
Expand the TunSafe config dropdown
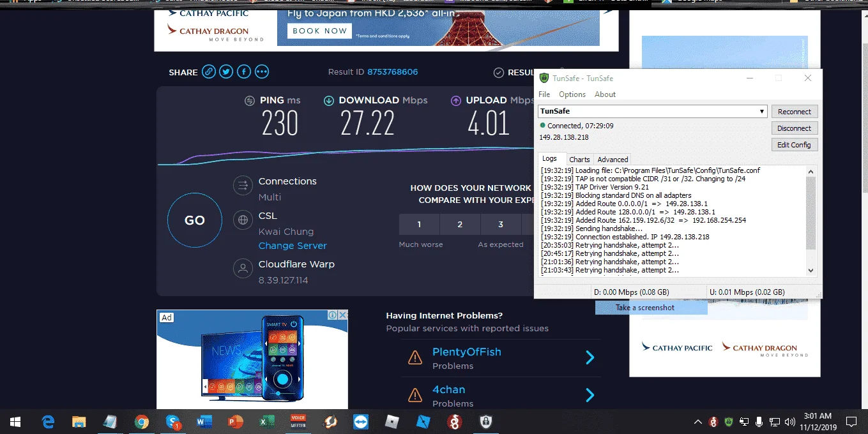click(x=762, y=112)
